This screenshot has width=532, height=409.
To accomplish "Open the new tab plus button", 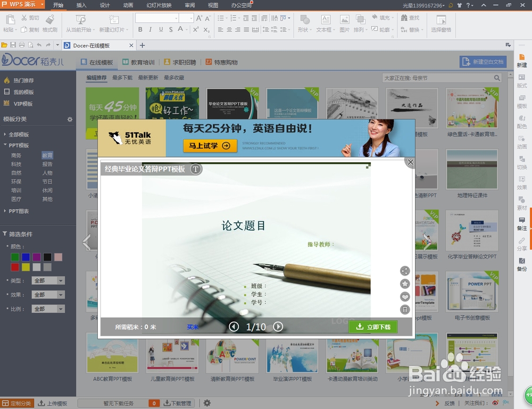I will click(143, 45).
